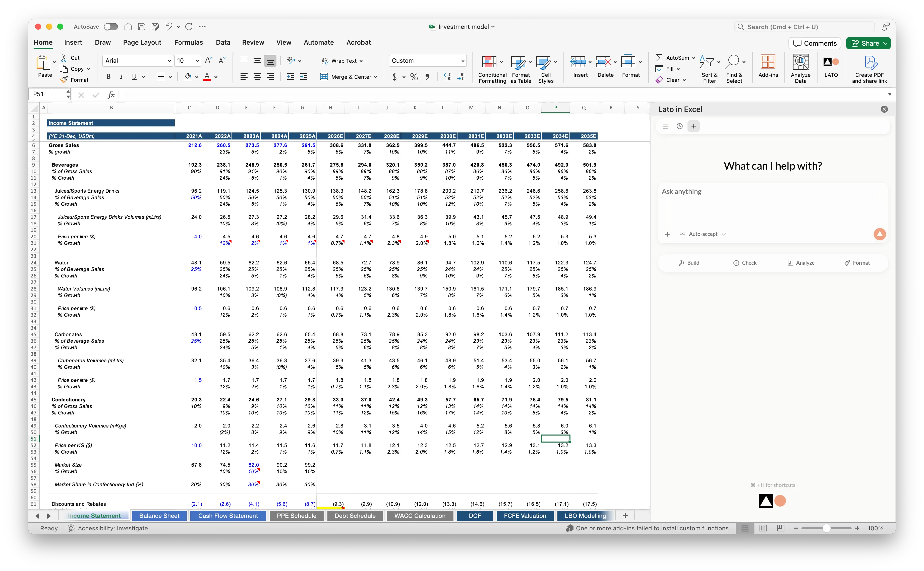
Task: Expand the Auto-accept dropdown in Lato
Action: point(724,234)
